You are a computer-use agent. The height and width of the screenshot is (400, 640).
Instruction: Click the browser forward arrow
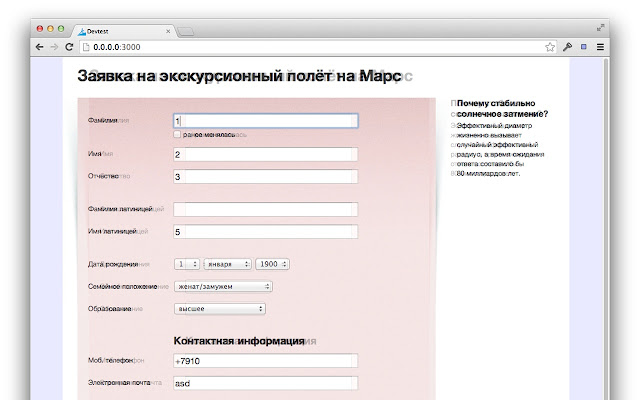(54, 47)
